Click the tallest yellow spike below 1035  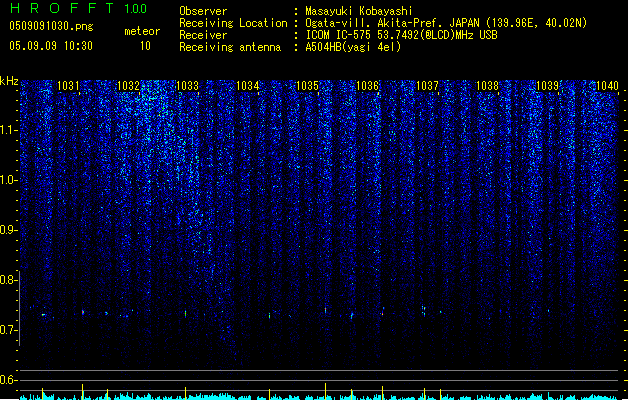pyautogui.click(x=325, y=391)
